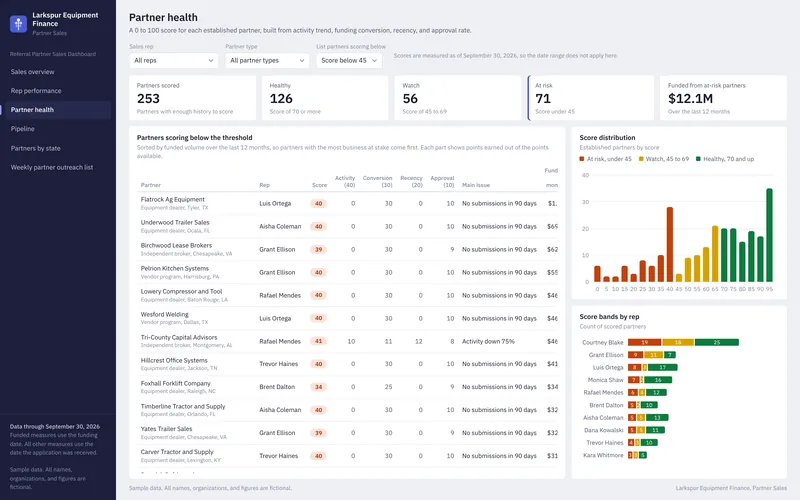Click Courtney Blake's red at-risk segment 19
This screenshot has width=800, height=500.
click(x=644, y=342)
